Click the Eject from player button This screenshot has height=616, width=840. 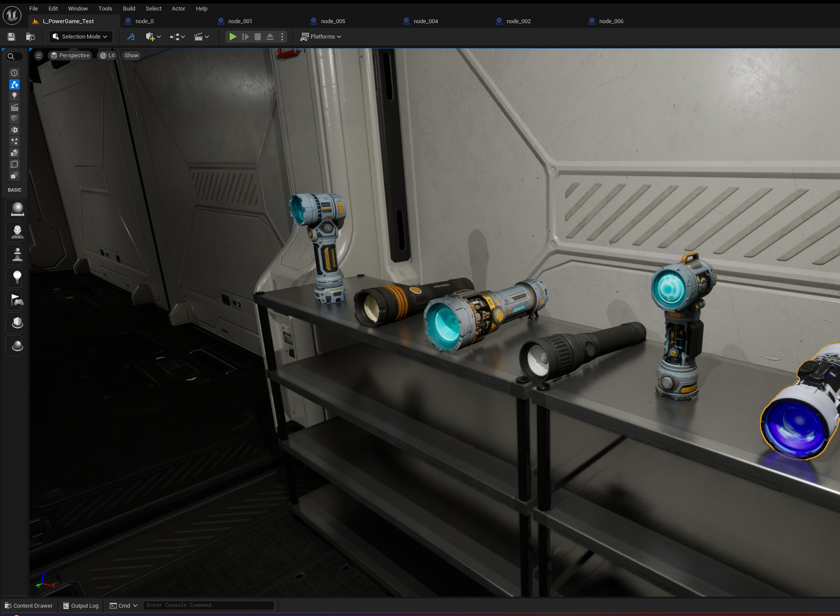click(x=270, y=37)
